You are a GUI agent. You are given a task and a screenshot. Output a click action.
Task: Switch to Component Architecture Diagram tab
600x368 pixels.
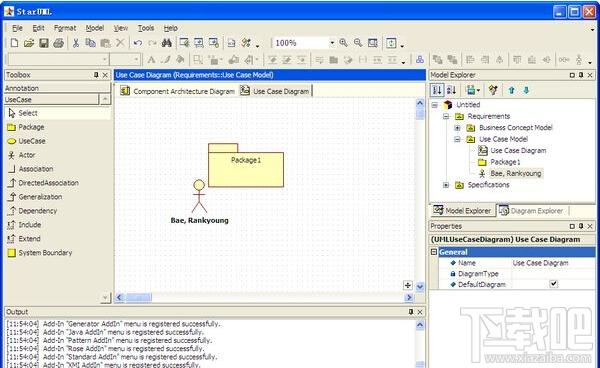click(x=178, y=91)
